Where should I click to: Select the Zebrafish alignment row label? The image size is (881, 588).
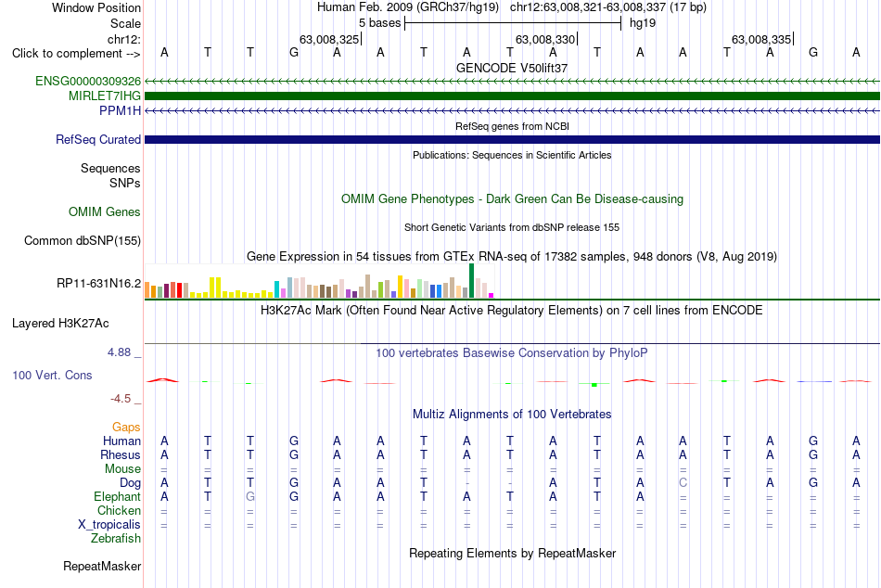[116, 539]
